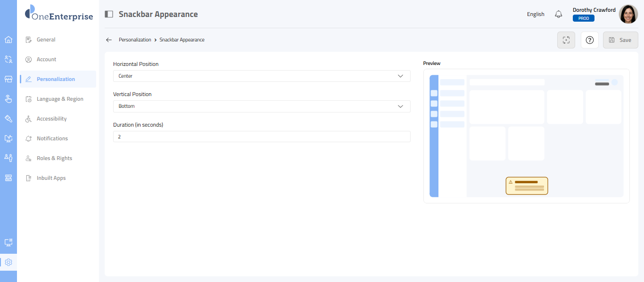
Task: Click the touch pointer icon in left rail
Action: 8,99
